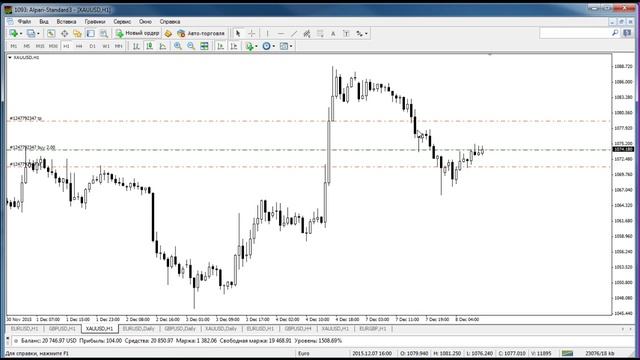Select the buy 2.00 order level line label

(x=32, y=147)
